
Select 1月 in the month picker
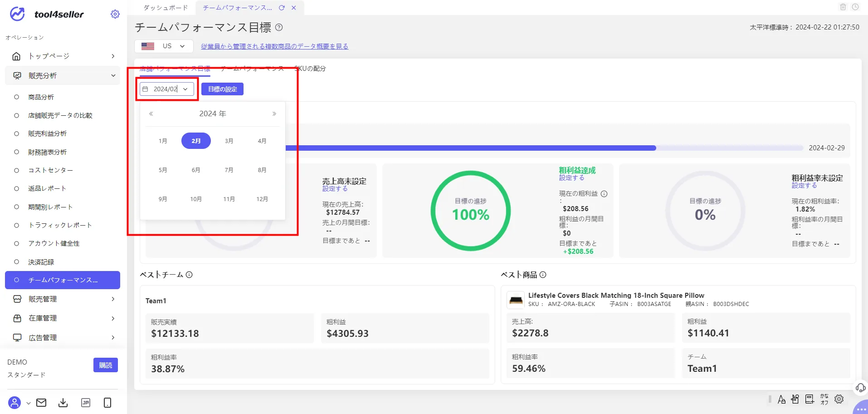tap(163, 141)
